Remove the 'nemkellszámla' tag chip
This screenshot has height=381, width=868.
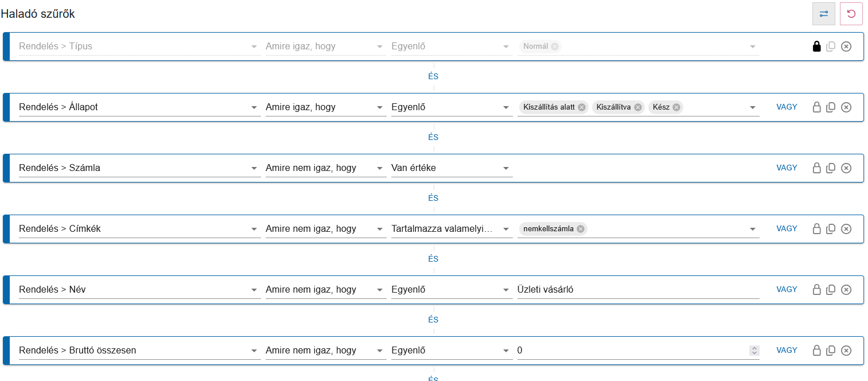tap(581, 229)
